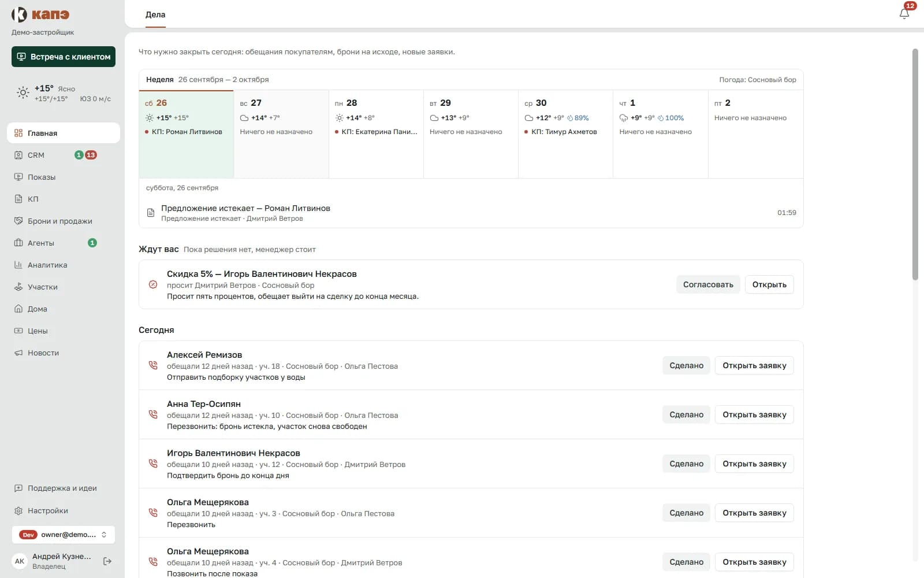Screen dimensions: 924x578
Task: Open Цены section
Action: (x=64, y=331)
